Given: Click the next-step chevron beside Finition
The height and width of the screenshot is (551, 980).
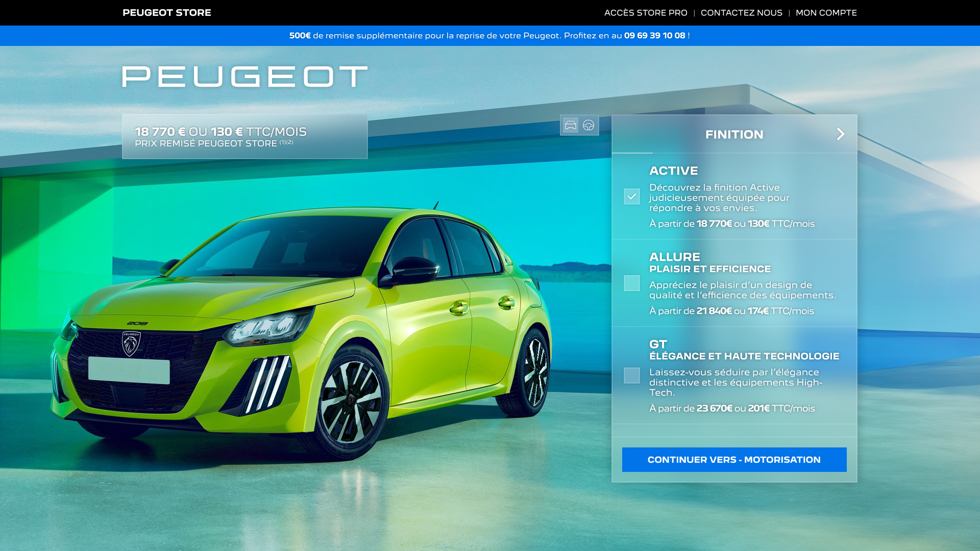Looking at the screenshot, I should pyautogui.click(x=841, y=134).
